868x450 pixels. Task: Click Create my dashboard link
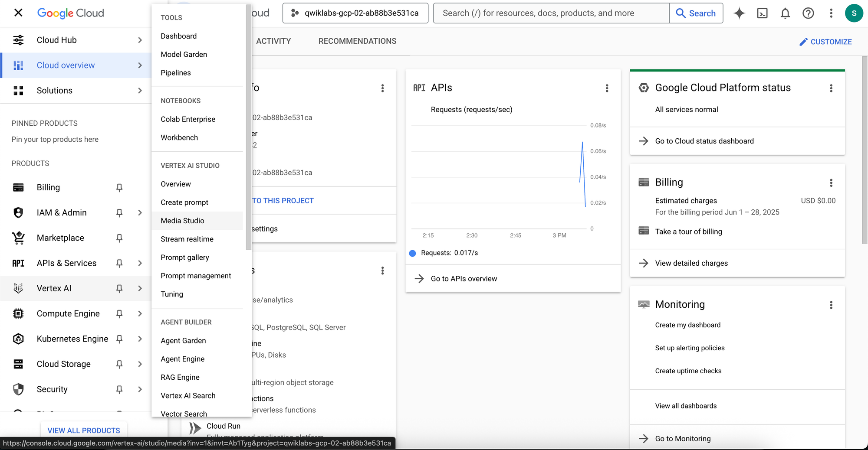687,325
